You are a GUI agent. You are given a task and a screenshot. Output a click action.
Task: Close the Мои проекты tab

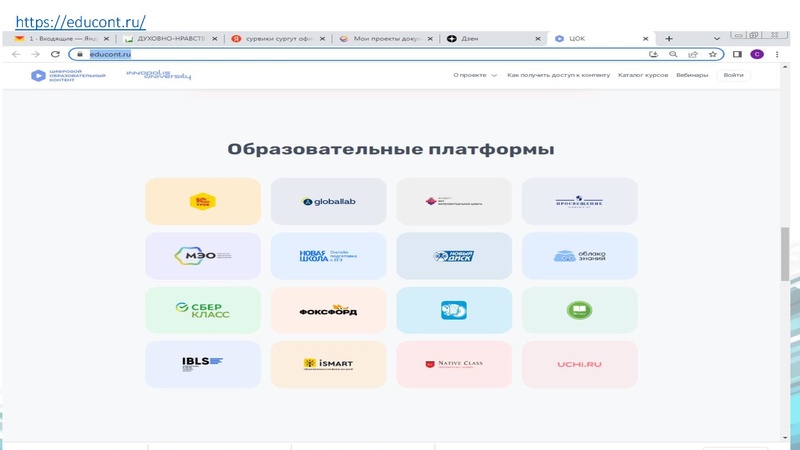coord(430,39)
